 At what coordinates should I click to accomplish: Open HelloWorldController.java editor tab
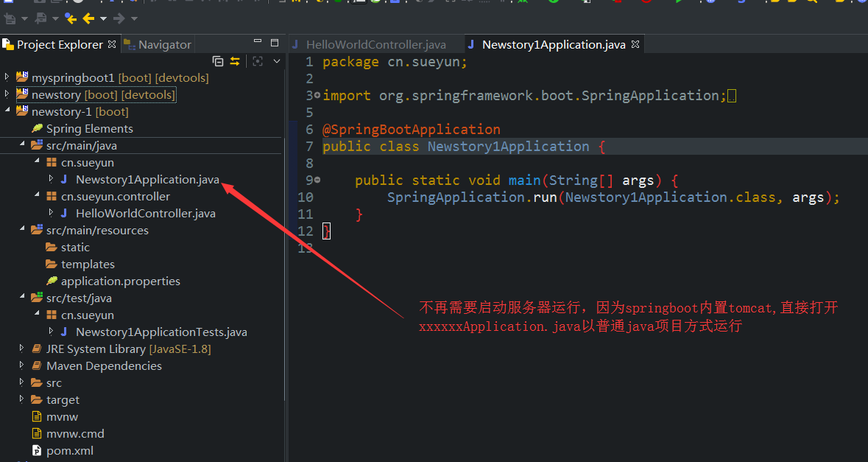pos(376,45)
